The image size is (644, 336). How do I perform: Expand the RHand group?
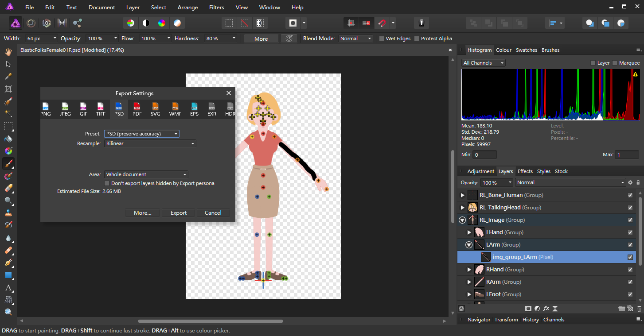point(469,270)
